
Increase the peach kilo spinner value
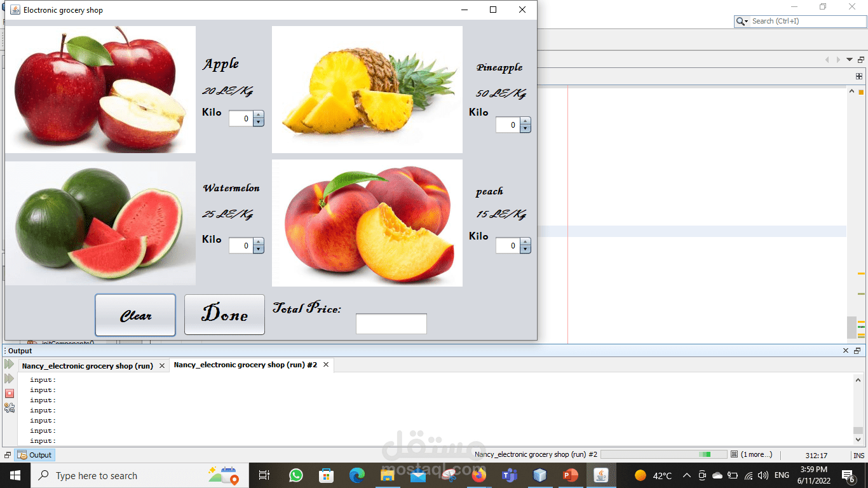(x=525, y=242)
